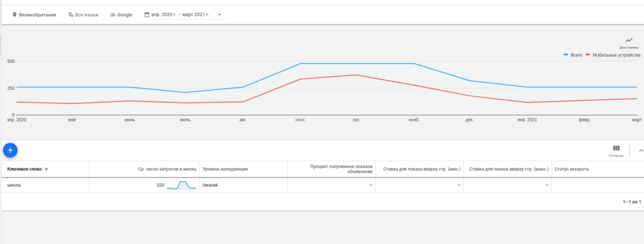Click the search network icon beside Google
The width and height of the screenshot is (644, 244).
(x=113, y=15)
